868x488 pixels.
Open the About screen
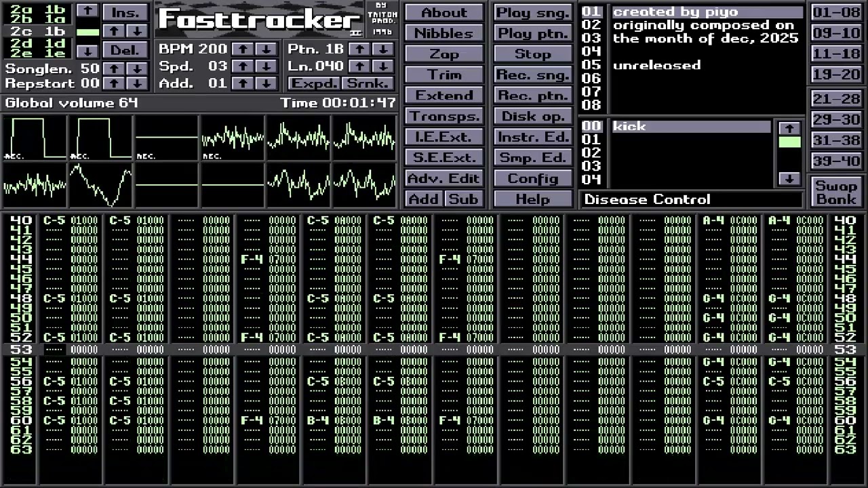point(444,12)
